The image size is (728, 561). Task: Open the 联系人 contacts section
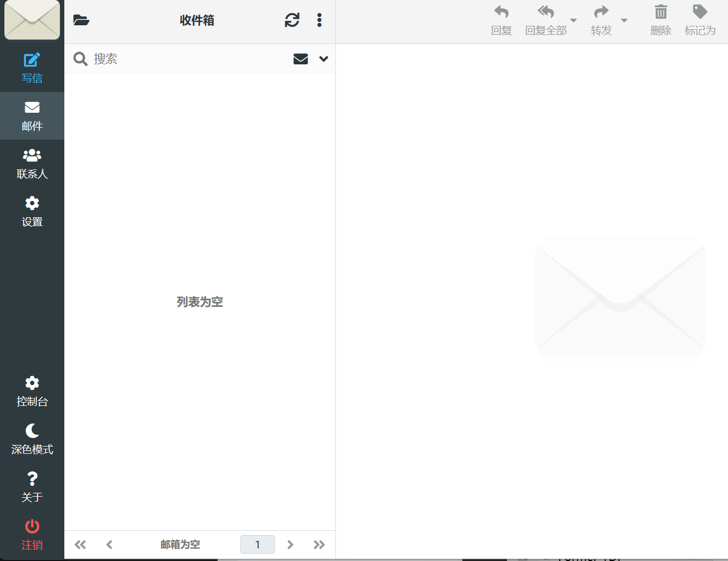pyautogui.click(x=32, y=163)
